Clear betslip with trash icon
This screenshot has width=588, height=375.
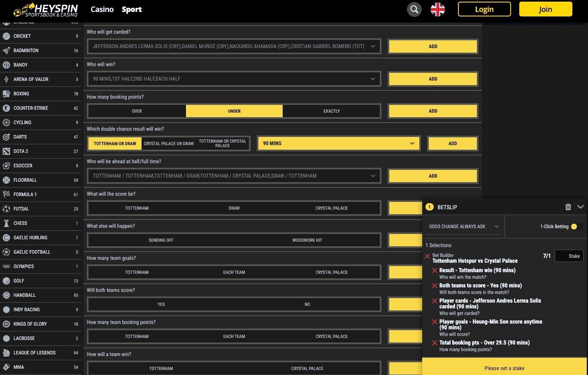568,207
